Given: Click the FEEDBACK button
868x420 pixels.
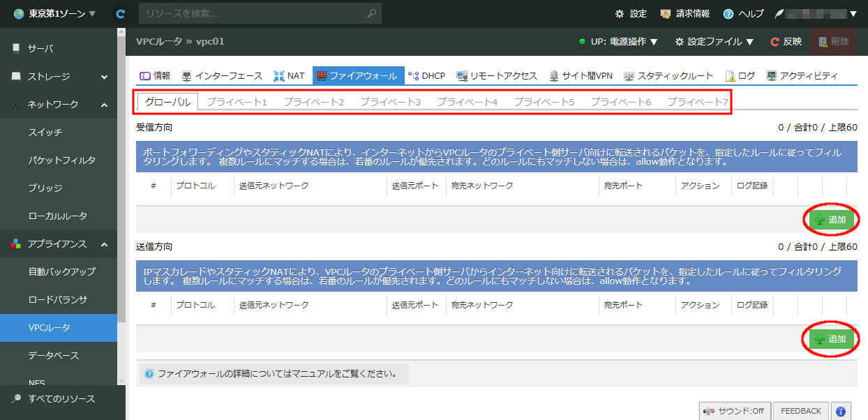Looking at the screenshot, I should [800, 411].
